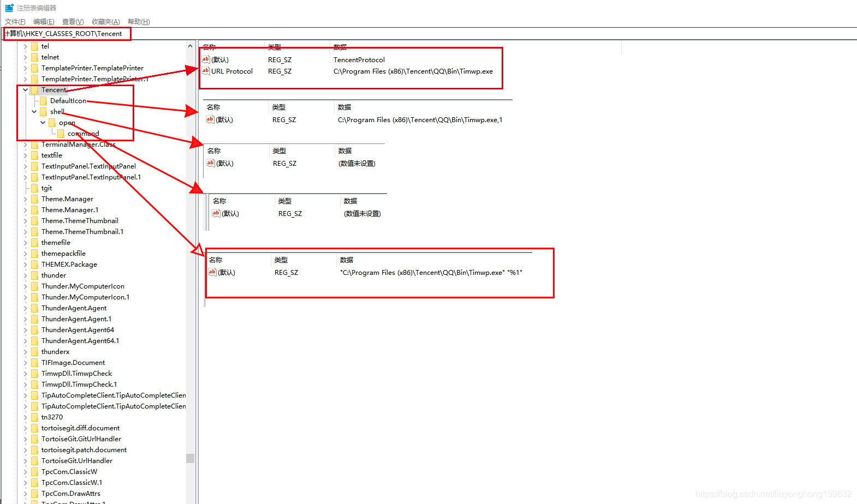Click folder icon of TimwpDll.TimwpCheck key
Screen dimensions: 857x504
pyautogui.click(x=35, y=374)
